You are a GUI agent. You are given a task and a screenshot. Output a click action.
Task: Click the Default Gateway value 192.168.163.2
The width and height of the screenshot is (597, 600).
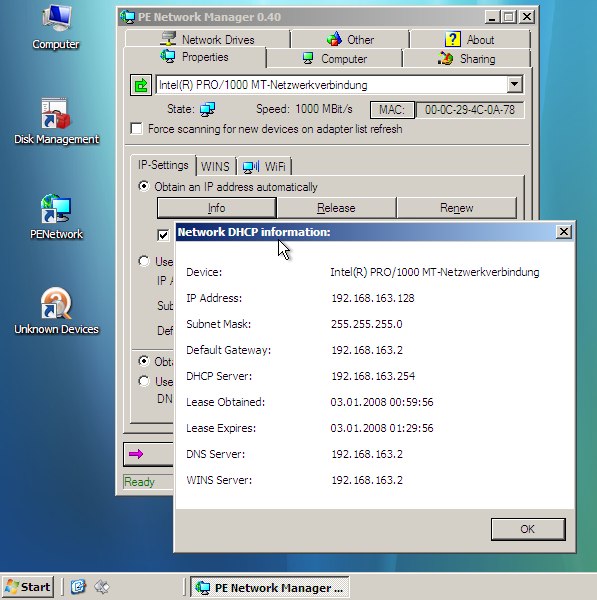(x=367, y=350)
